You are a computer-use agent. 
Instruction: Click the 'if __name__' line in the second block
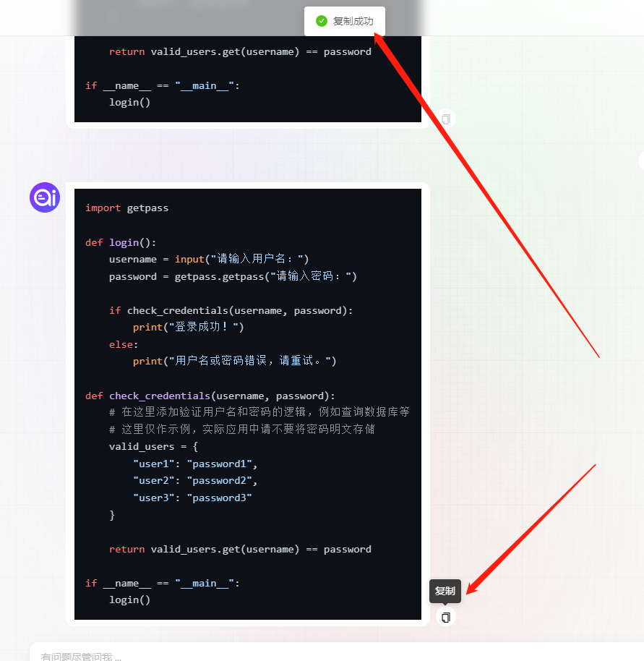coord(163,584)
